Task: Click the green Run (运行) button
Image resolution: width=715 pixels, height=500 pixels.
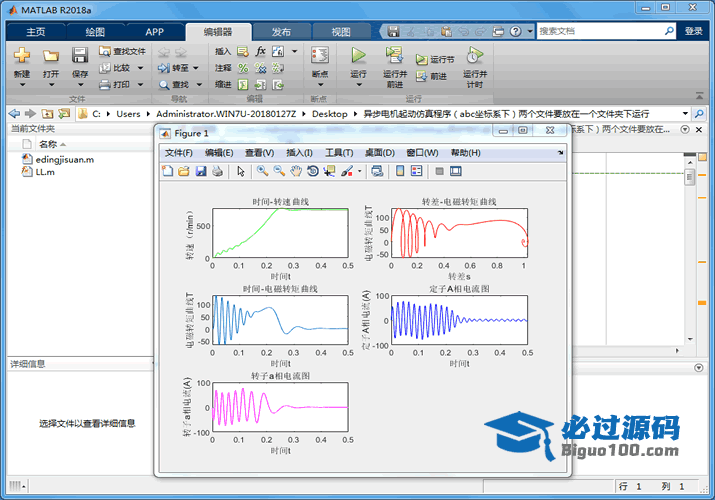Action: point(358,56)
